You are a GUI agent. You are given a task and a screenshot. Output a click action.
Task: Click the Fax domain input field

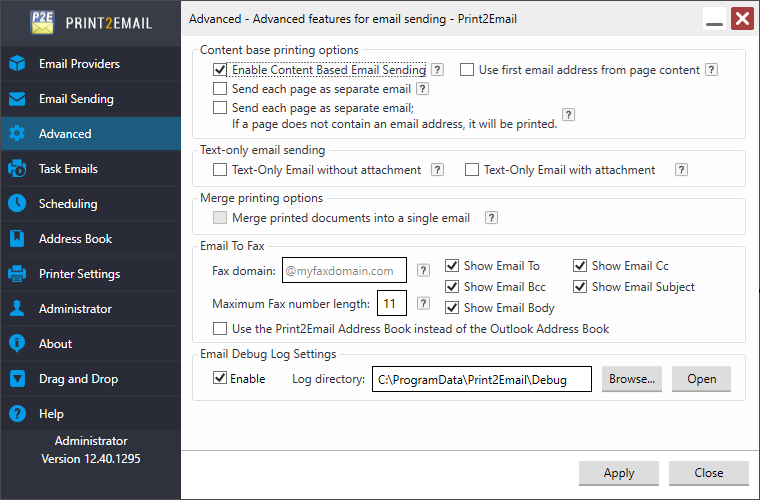pyautogui.click(x=344, y=271)
